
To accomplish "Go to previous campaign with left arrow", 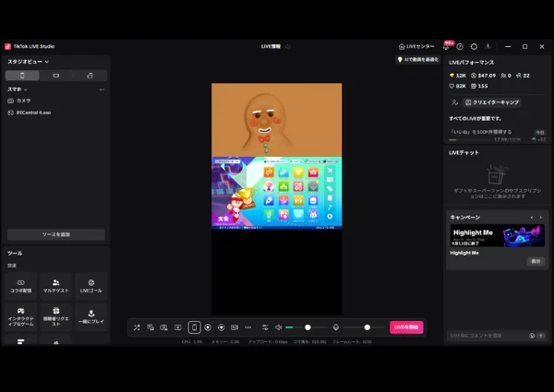I will (532, 218).
